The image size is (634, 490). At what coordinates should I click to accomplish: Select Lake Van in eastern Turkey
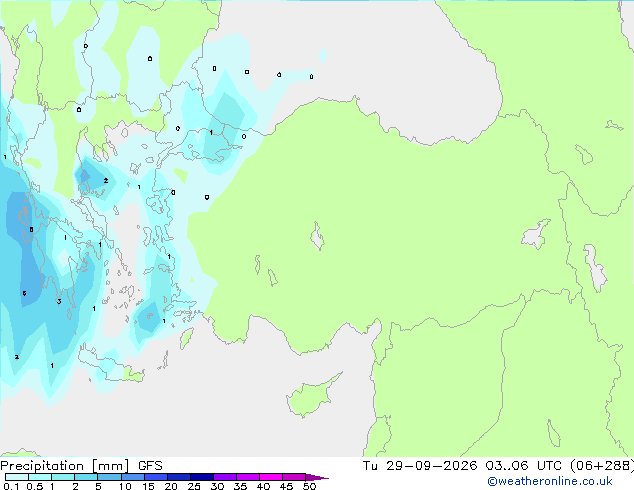(x=536, y=234)
